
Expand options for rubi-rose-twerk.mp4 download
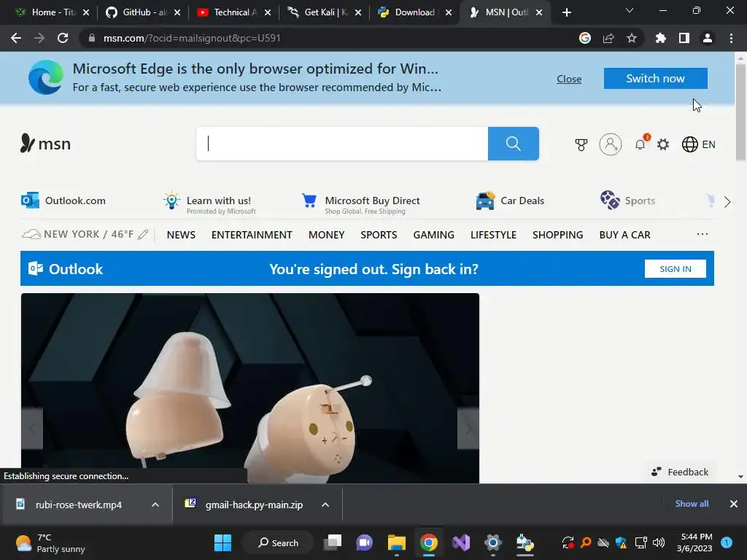tap(155, 505)
